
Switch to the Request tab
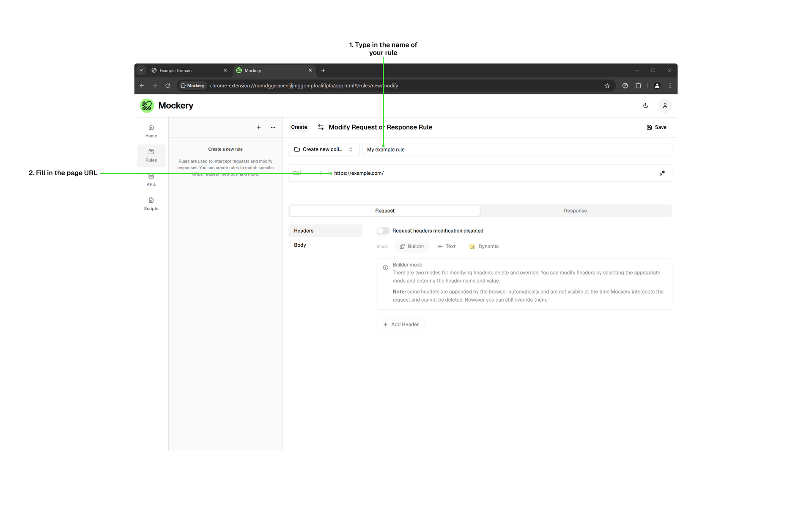pos(385,210)
